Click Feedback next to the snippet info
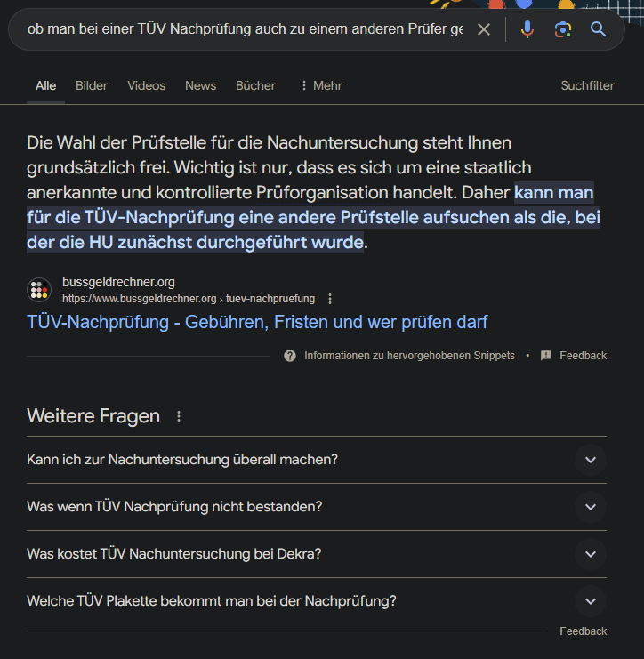Image resolution: width=644 pixels, height=659 pixels. coord(583,356)
